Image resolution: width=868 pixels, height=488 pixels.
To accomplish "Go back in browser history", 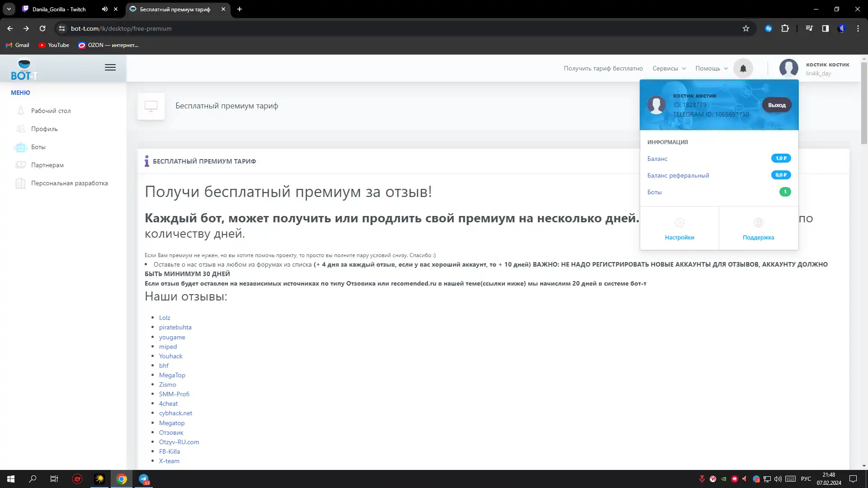I will [10, 28].
